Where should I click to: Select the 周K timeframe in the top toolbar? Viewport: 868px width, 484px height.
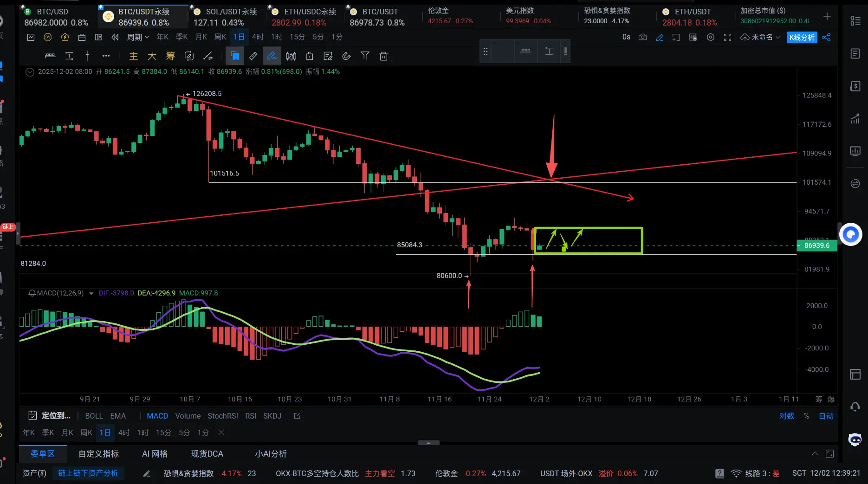point(220,37)
